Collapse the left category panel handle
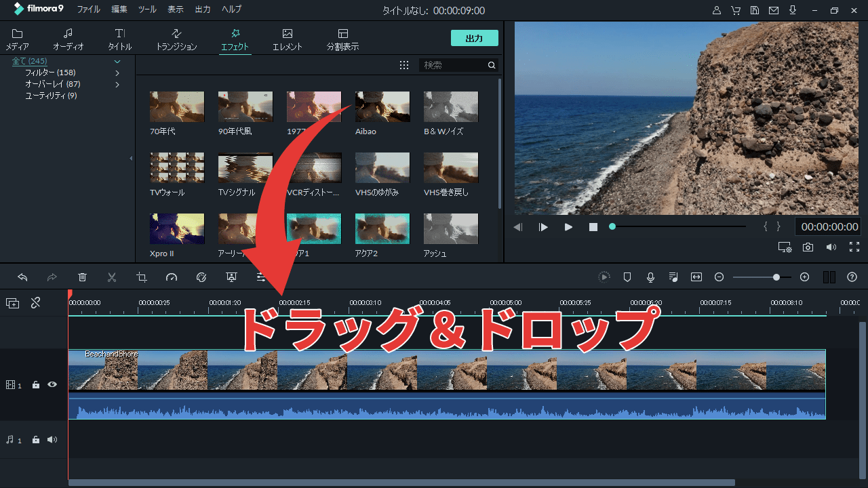Image resolution: width=868 pixels, height=488 pixels. pos(131,158)
